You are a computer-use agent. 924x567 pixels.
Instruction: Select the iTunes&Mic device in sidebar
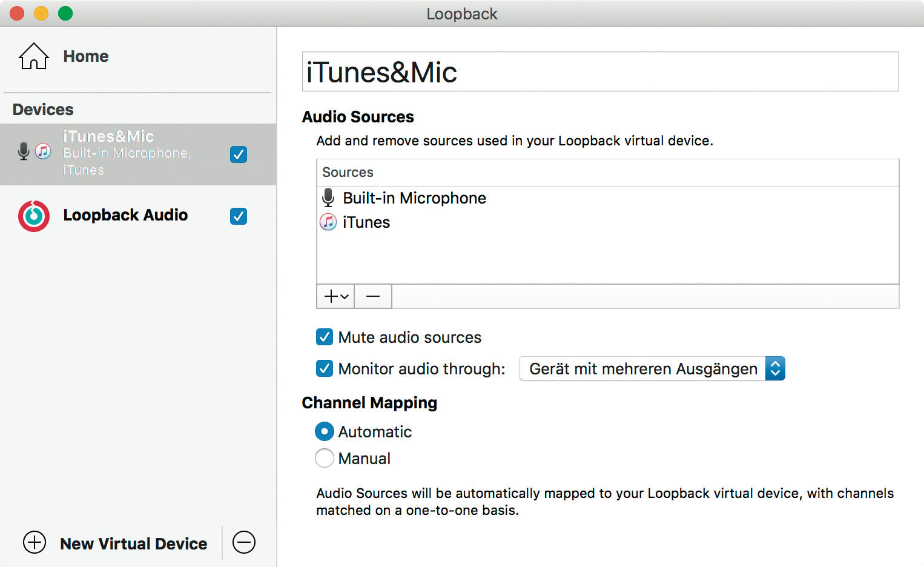pyautogui.click(x=127, y=154)
